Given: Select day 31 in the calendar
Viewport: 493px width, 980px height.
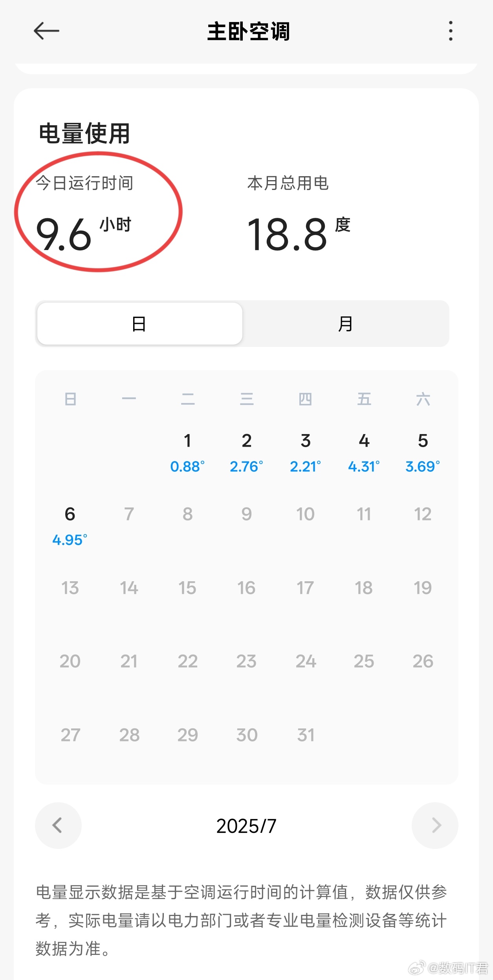Looking at the screenshot, I should tap(306, 735).
